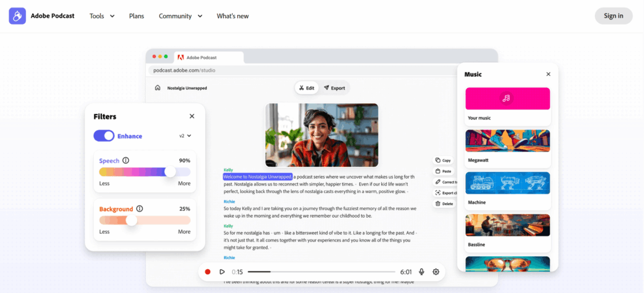This screenshot has height=293, width=644.
Task: Click the first Kelly speaker label
Action: (228, 170)
